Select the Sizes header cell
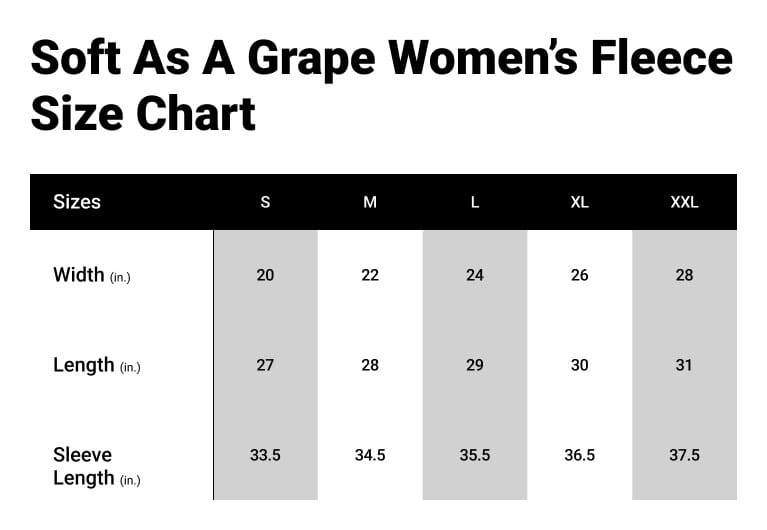The width and height of the screenshot is (767, 530). coord(77,202)
